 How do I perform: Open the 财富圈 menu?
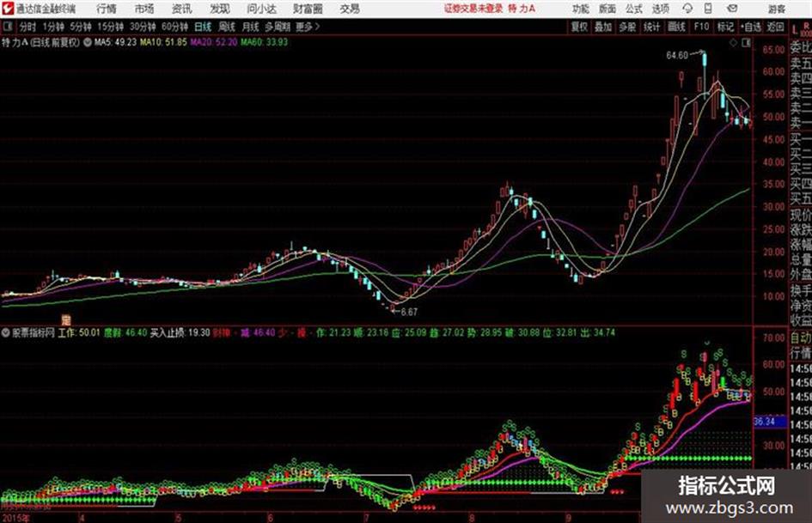[308, 9]
